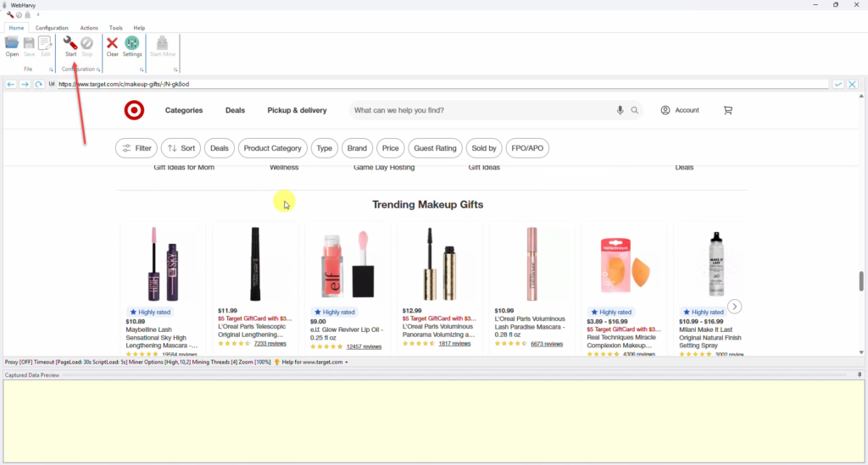This screenshot has width=868, height=465.
Task: Open the Tools ribbon tab
Action: 115,28
